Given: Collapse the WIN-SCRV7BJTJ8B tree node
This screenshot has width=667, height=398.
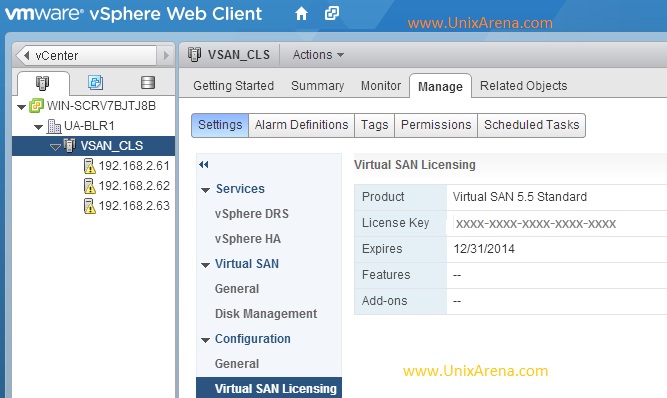Looking at the screenshot, I should (x=21, y=107).
